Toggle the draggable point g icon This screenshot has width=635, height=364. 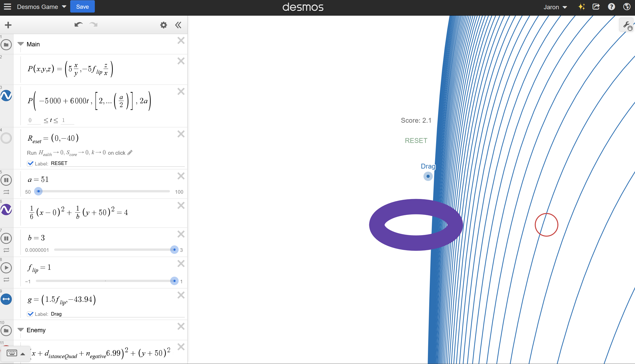click(6, 299)
